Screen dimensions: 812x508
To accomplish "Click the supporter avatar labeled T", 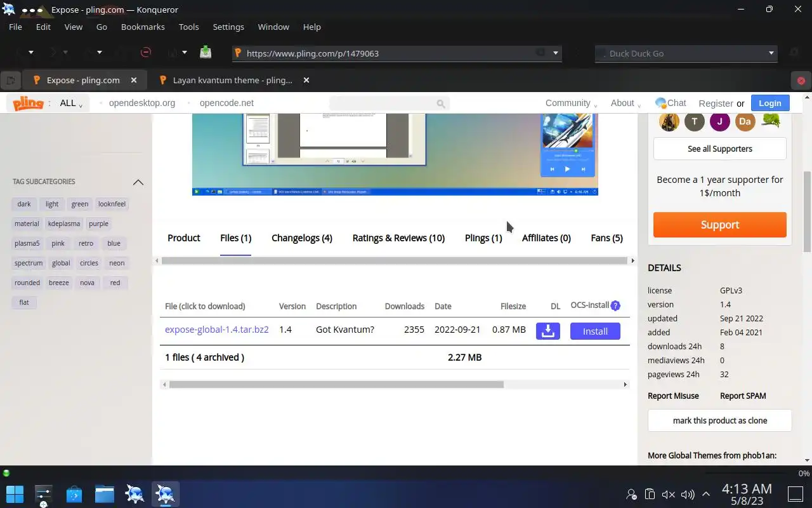I will click(x=695, y=121).
